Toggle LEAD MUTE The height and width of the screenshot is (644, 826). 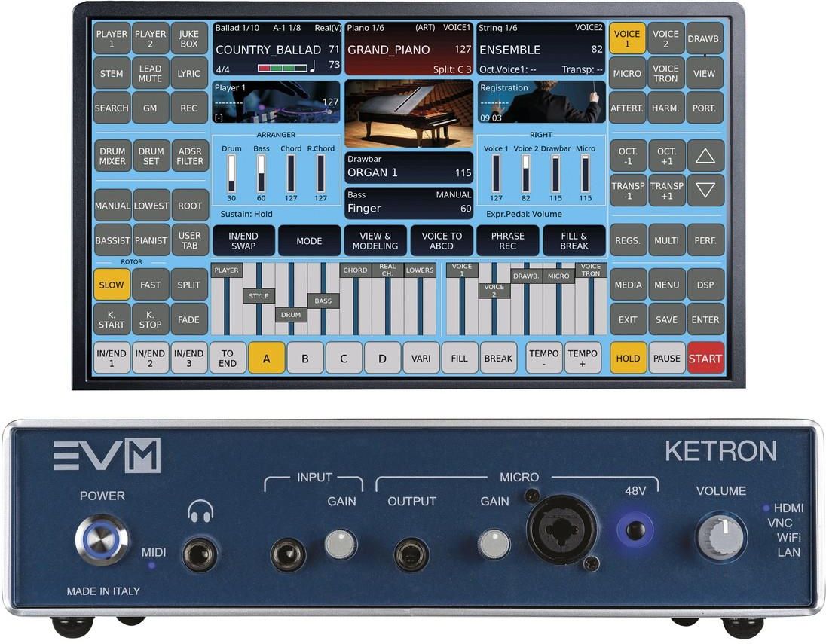pos(150,73)
